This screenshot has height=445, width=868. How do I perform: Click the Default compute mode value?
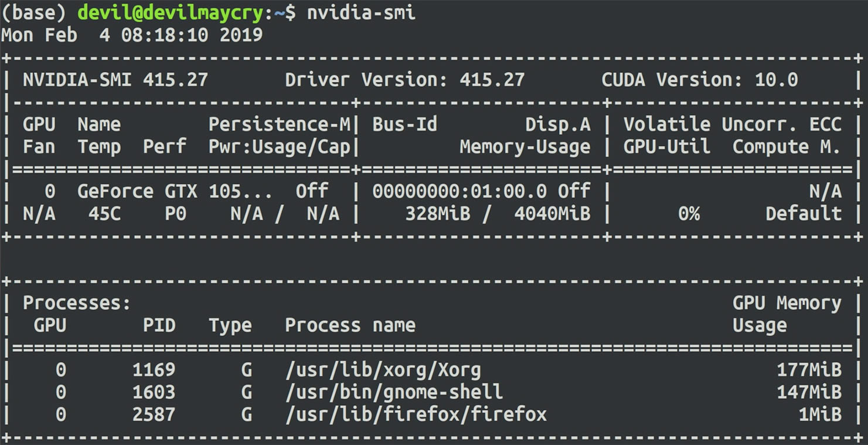(803, 214)
